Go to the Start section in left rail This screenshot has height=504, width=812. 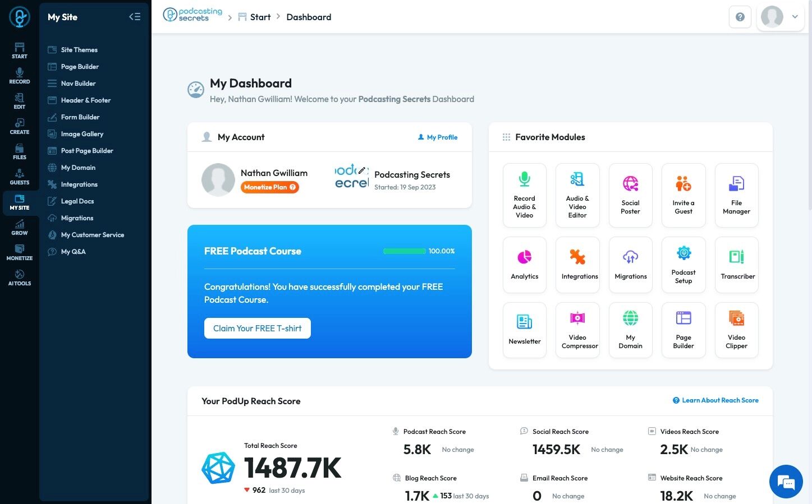(x=20, y=50)
